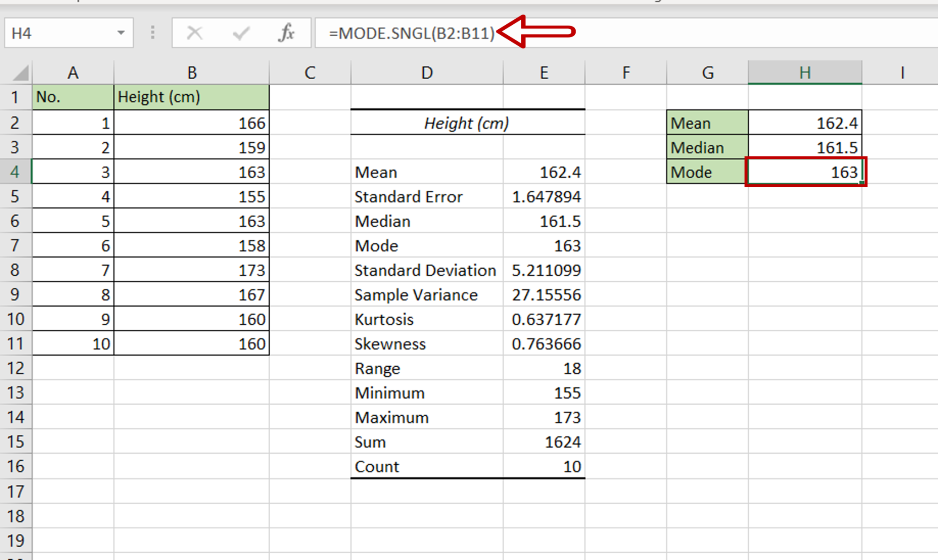
Task: Click the Enter checkmark icon in formula bar
Action: [x=240, y=32]
